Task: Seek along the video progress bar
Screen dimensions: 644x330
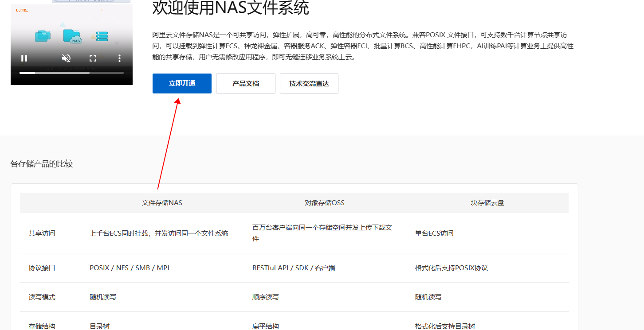Action: pos(71,73)
